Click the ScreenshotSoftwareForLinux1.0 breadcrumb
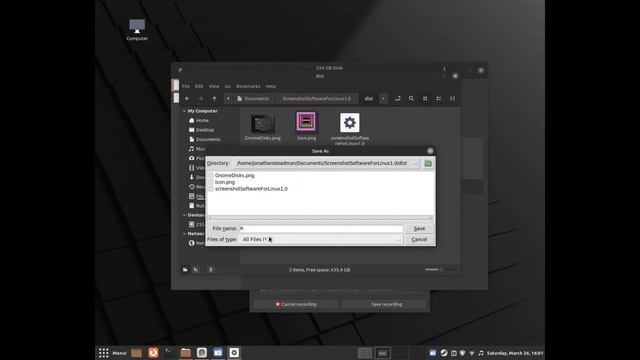This screenshot has height=360, width=640. tap(317, 98)
